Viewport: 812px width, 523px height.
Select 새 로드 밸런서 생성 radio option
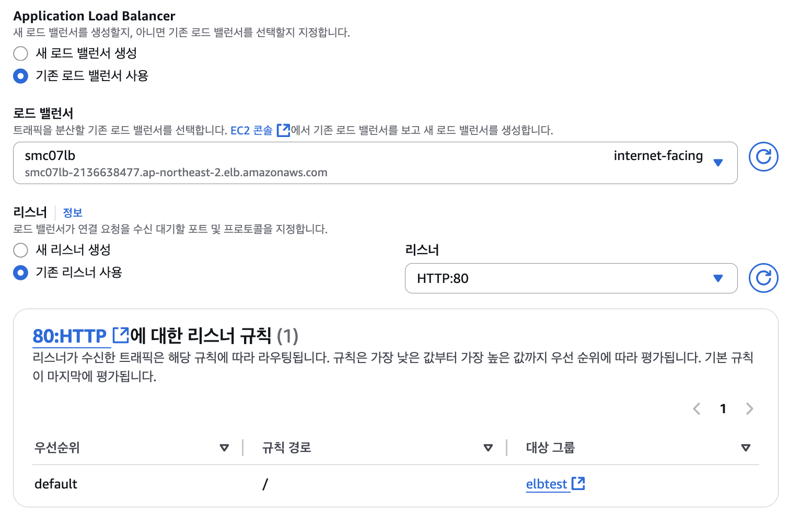click(x=20, y=53)
